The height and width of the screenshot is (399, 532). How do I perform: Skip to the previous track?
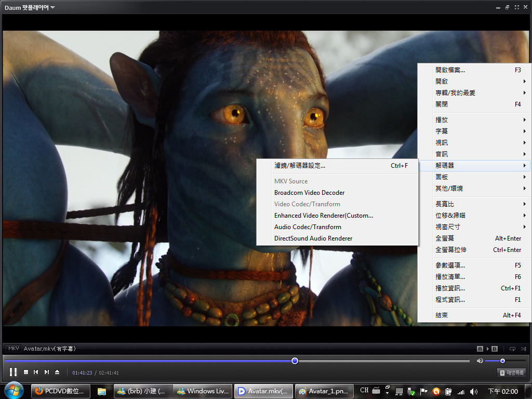[36, 372]
